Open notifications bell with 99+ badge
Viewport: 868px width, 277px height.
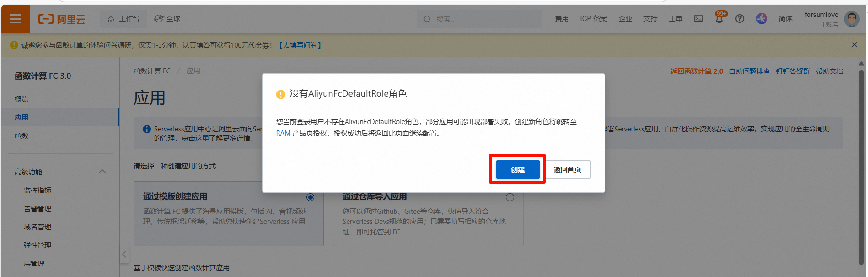pos(719,18)
